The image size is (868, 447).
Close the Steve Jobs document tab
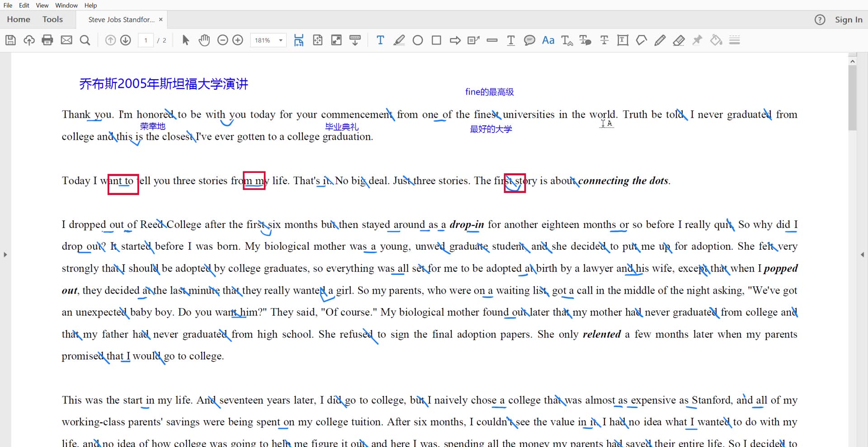point(160,19)
